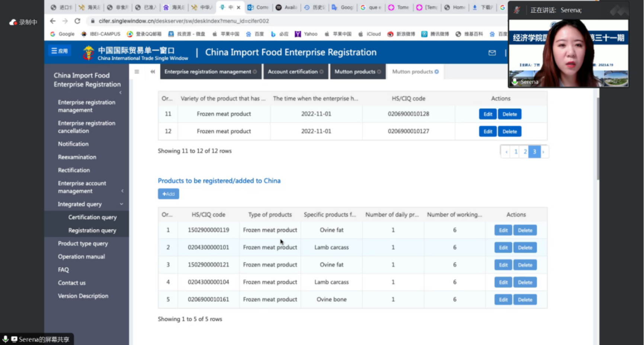The width and height of the screenshot is (644, 345).
Task: Open the mail envelope icon in header
Action: 492,53
